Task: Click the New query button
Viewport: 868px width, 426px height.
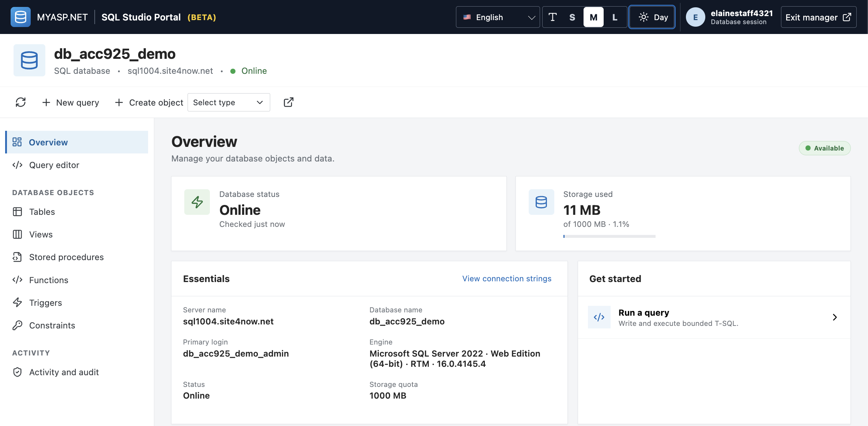Action: 71,103
